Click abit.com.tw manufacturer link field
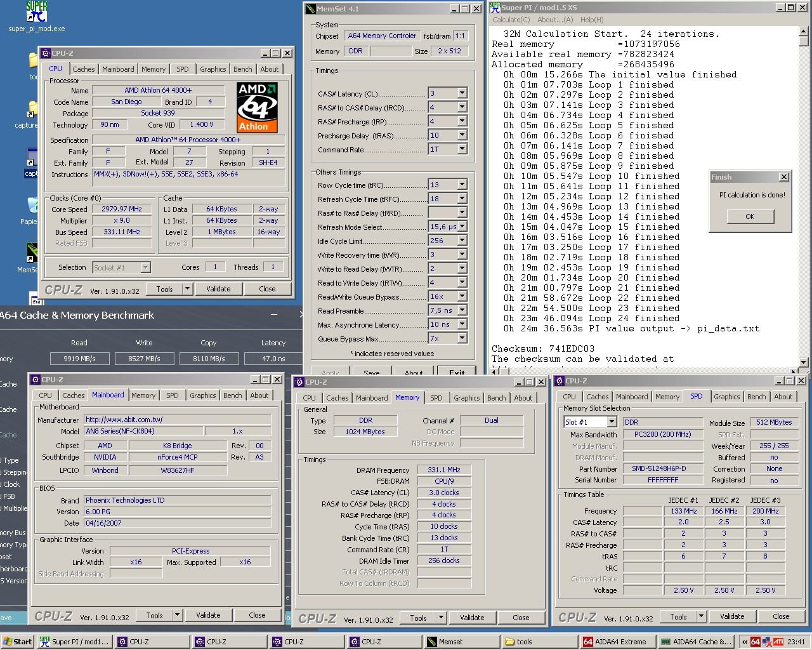Screen dimensions: 812x650 pos(178,420)
